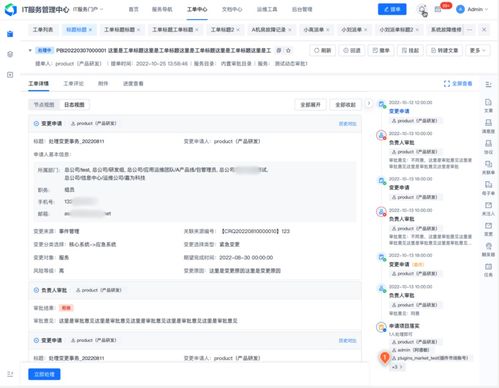The width and height of the screenshot is (499, 388).
Task: Click the 全部展开 button
Action: 310,105
